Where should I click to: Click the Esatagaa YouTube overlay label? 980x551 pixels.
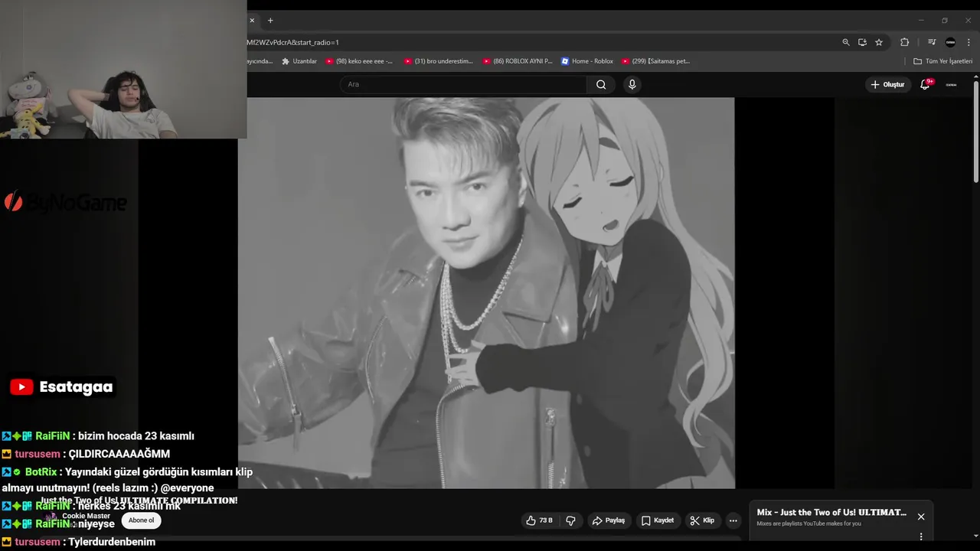click(x=61, y=387)
